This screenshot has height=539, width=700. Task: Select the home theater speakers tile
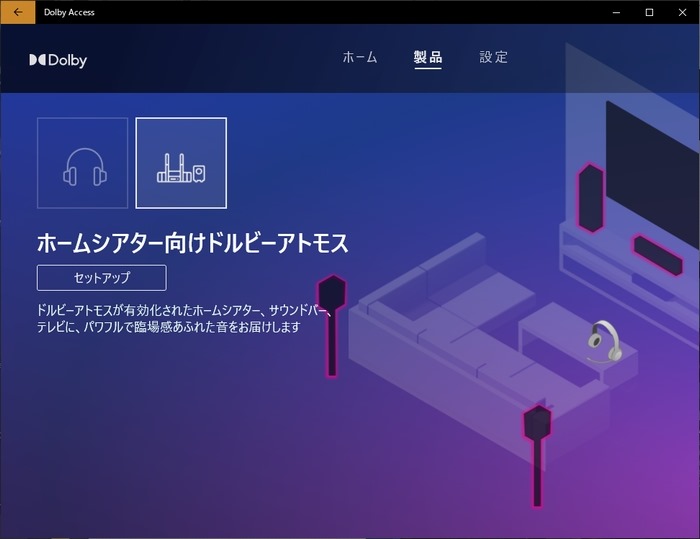point(181,163)
